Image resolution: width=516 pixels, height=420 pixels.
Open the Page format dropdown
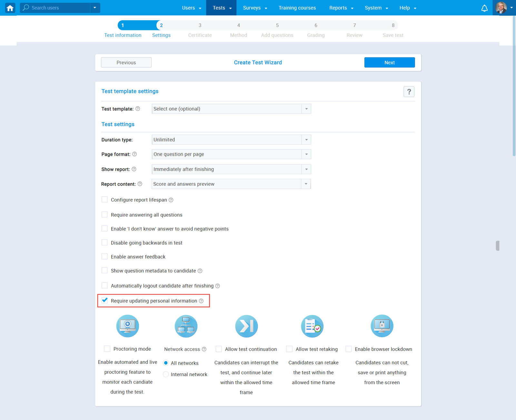231,154
